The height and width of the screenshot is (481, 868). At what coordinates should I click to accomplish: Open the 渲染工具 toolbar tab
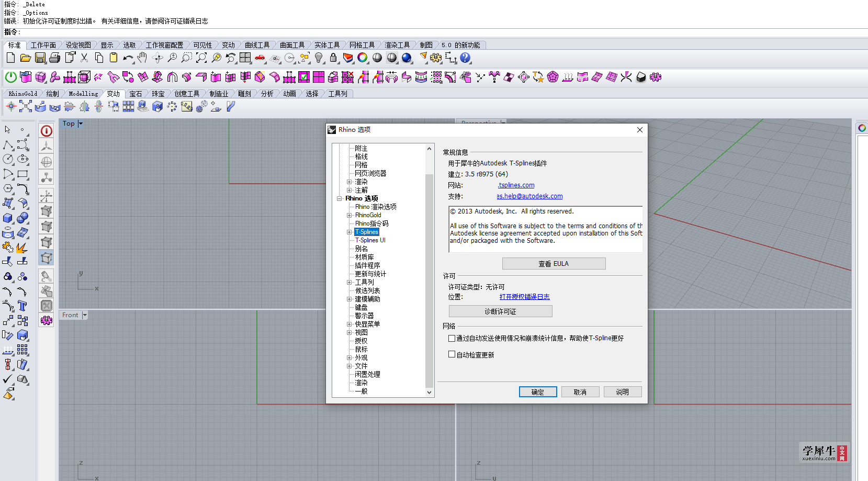coord(397,45)
